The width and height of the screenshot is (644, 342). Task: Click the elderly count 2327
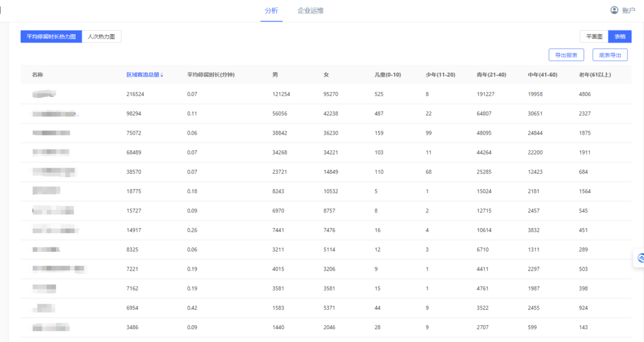(585, 113)
